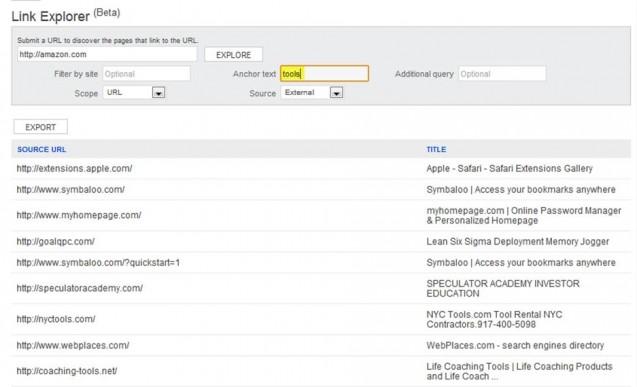Click the Additional query label
This screenshot has width=637, height=387.
[x=424, y=74]
